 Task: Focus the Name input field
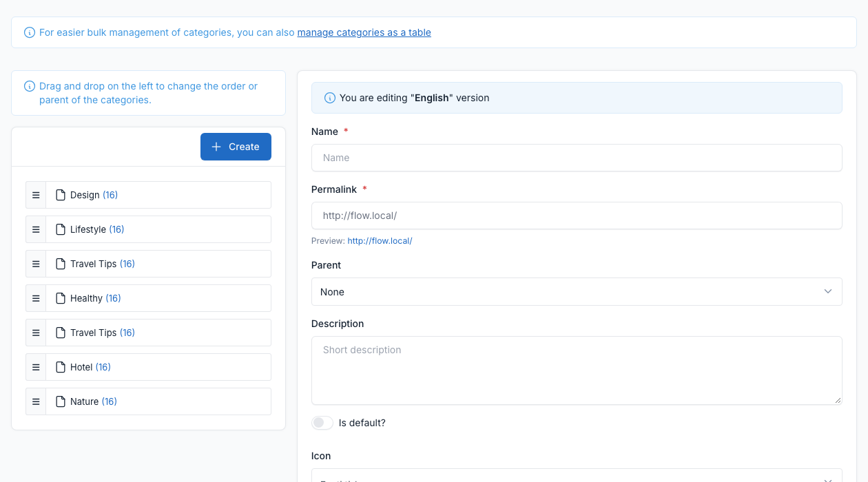pos(577,158)
